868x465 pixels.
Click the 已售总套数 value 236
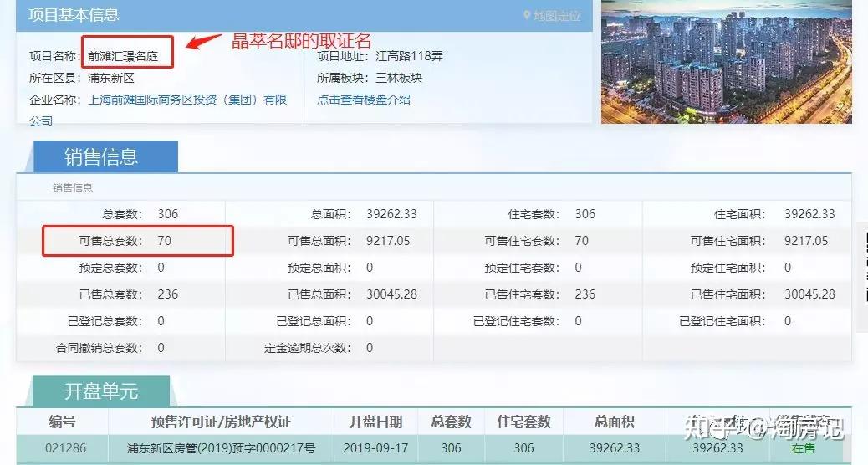[x=168, y=294]
